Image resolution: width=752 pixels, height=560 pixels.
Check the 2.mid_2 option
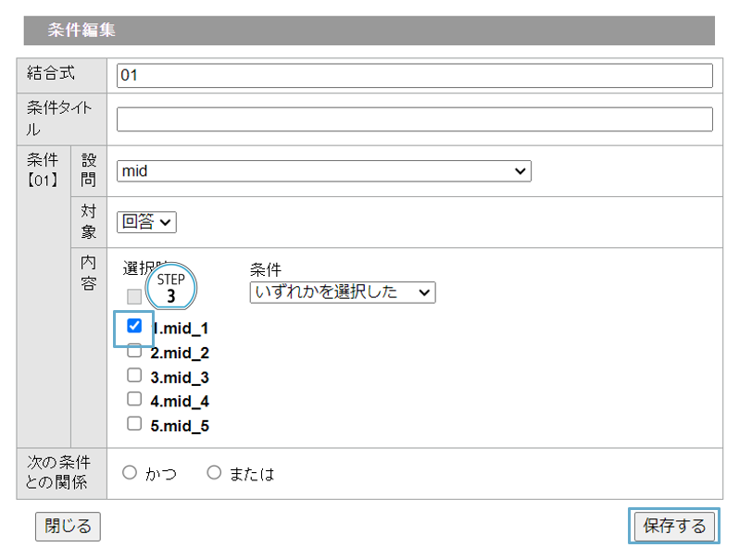134,352
